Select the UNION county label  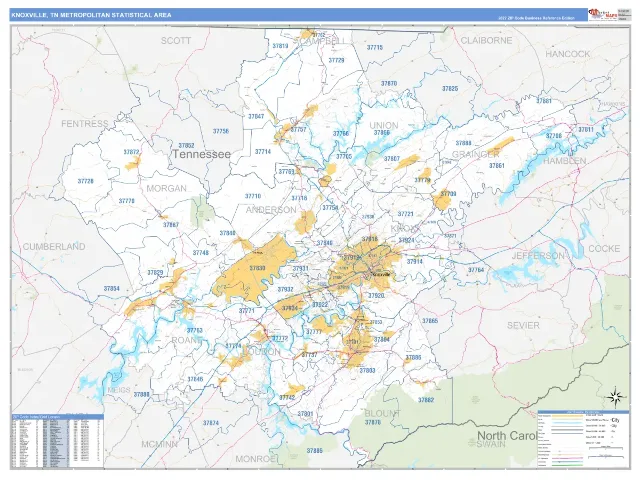point(384,125)
